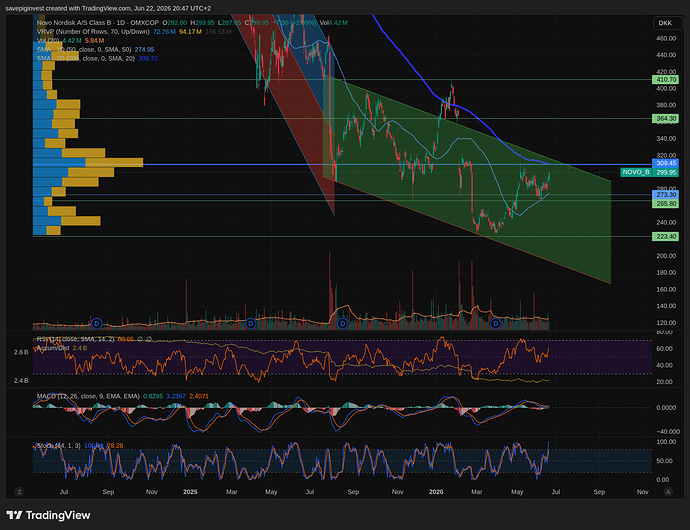
Task: Click the blue 309.45 price label
Action: click(x=665, y=163)
